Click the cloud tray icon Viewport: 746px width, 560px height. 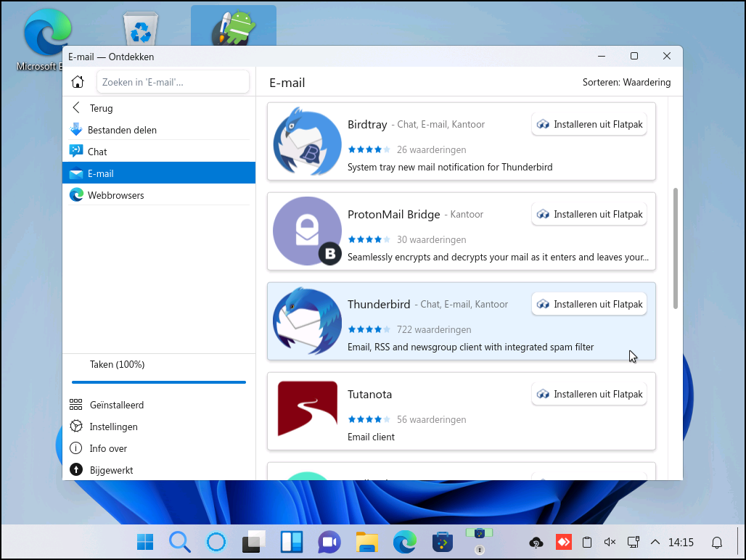click(x=536, y=543)
